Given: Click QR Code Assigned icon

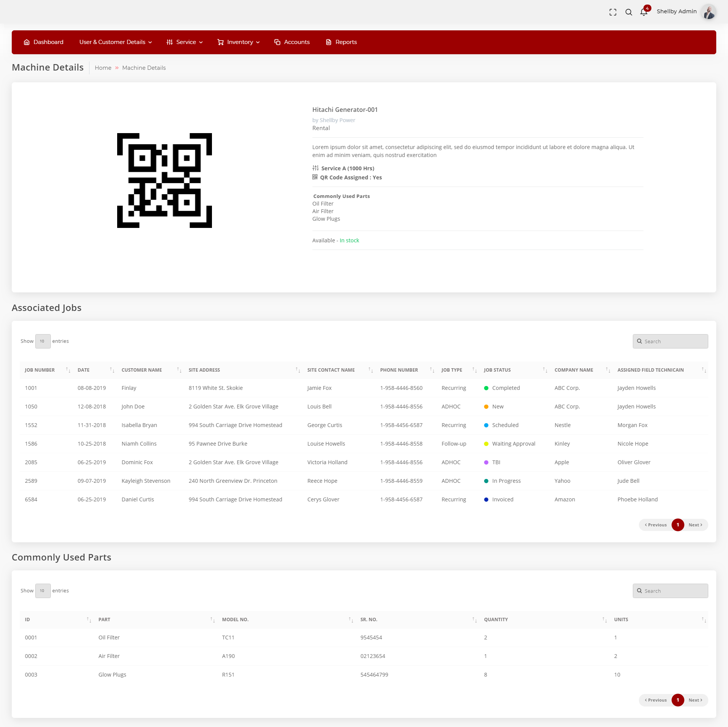Looking at the screenshot, I should [x=315, y=177].
